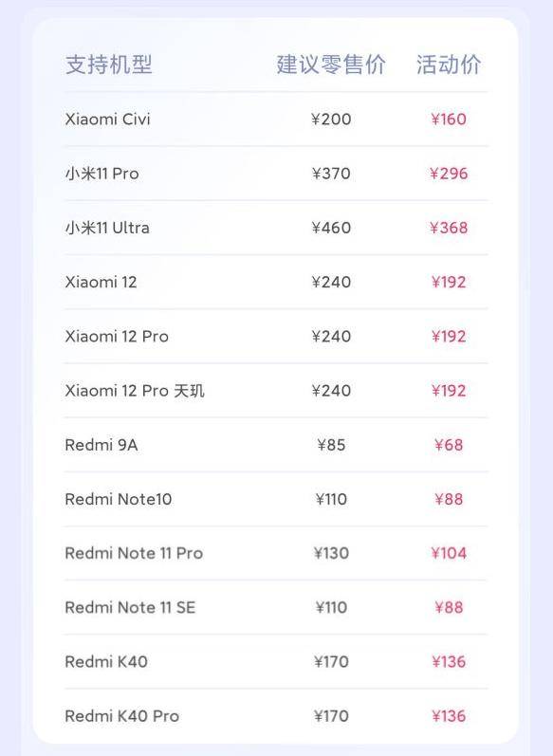553x756 pixels.
Task: Select the Redmi K40 Pro entry
Action: click(x=122, y=716)
